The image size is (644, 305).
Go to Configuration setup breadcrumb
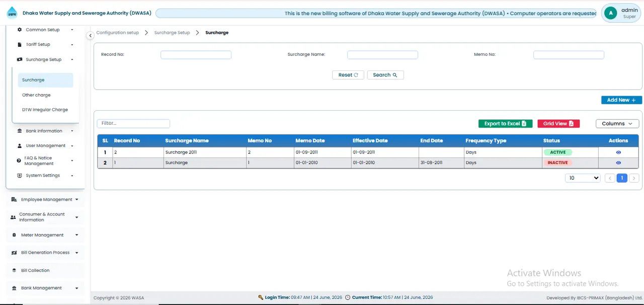(118, 33)
